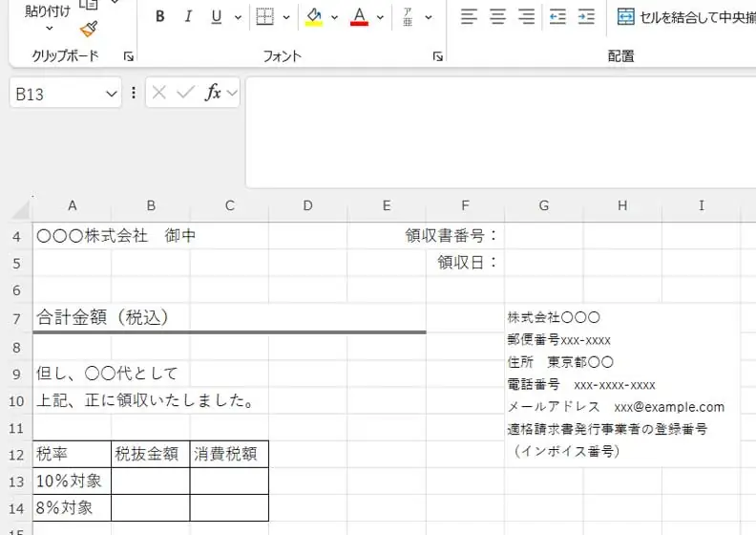Viewport: 756px width, 535px height.
Task: Select column C header
Action: 229,205
